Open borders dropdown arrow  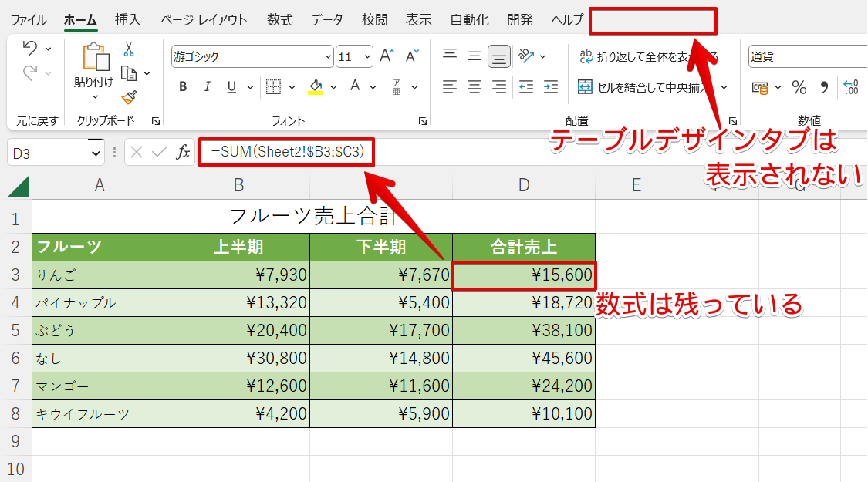click(x=292, y=87)
